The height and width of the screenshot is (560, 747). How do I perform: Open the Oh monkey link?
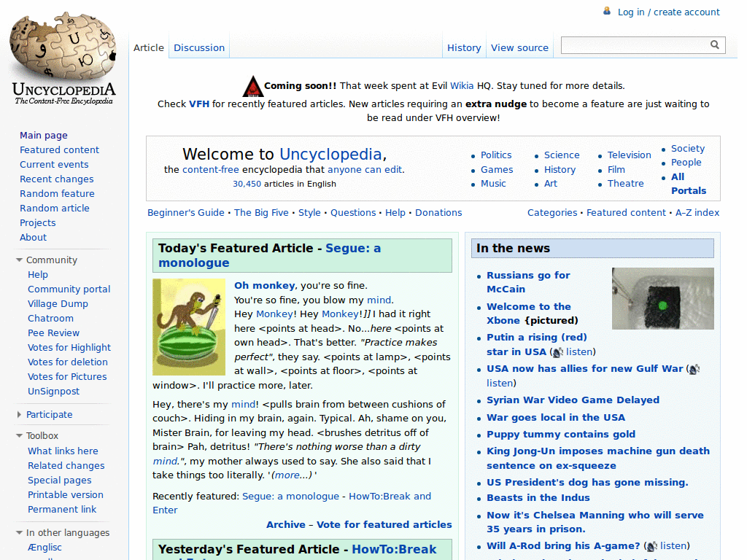click(x=264, y=286)
